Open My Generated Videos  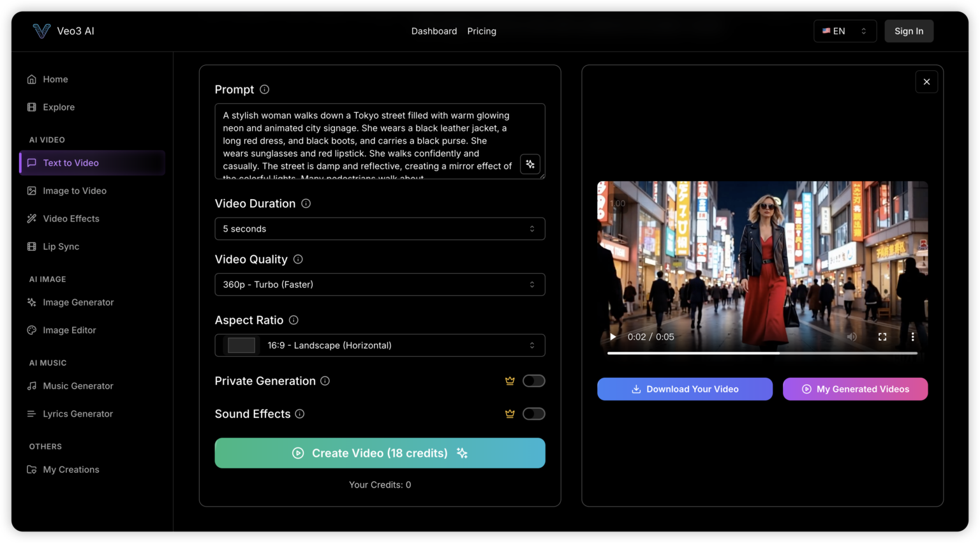coord(855,389)
